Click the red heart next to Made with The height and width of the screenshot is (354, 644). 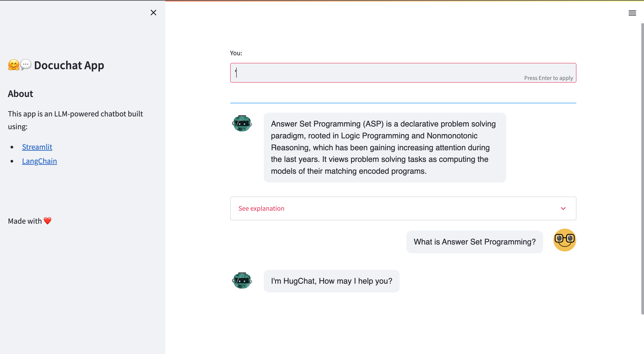pyautogui.click(x=47, y=221)
